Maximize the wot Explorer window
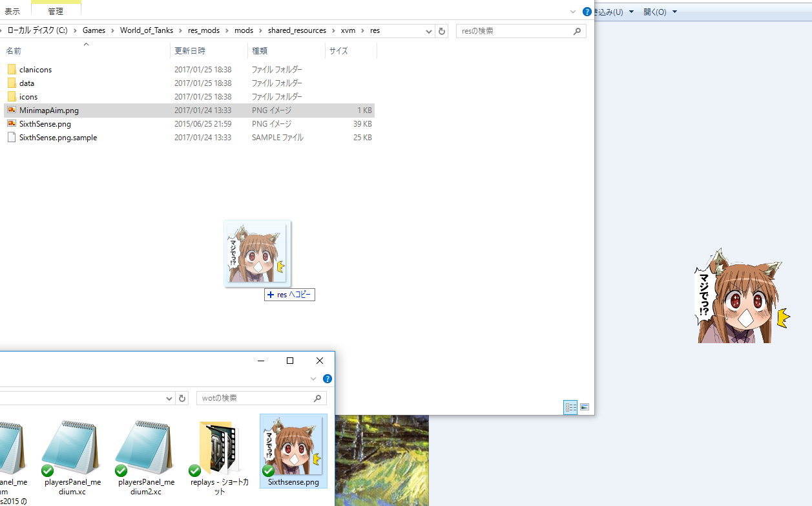The width and height of the screenshot is (812, 506). (290, 361)
